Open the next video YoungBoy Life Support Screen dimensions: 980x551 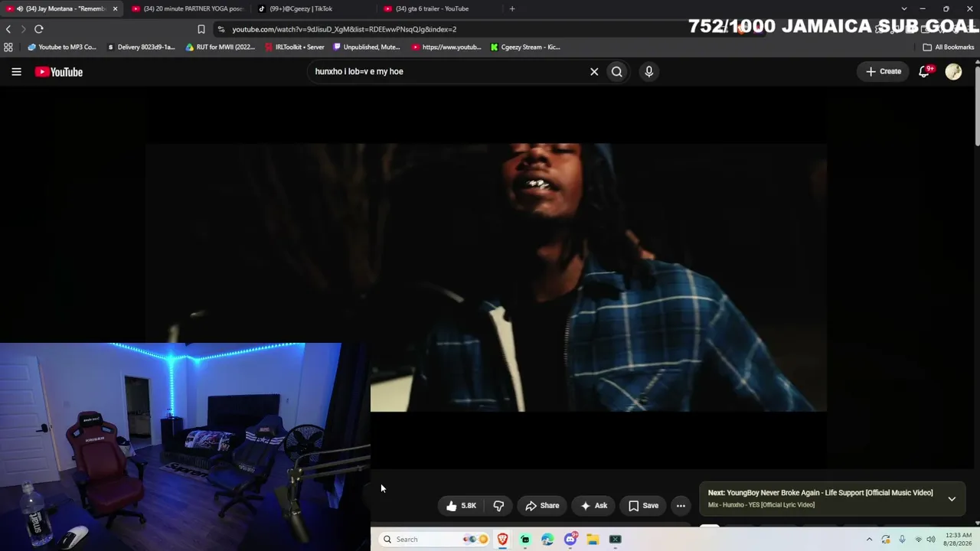click(820, 493)
